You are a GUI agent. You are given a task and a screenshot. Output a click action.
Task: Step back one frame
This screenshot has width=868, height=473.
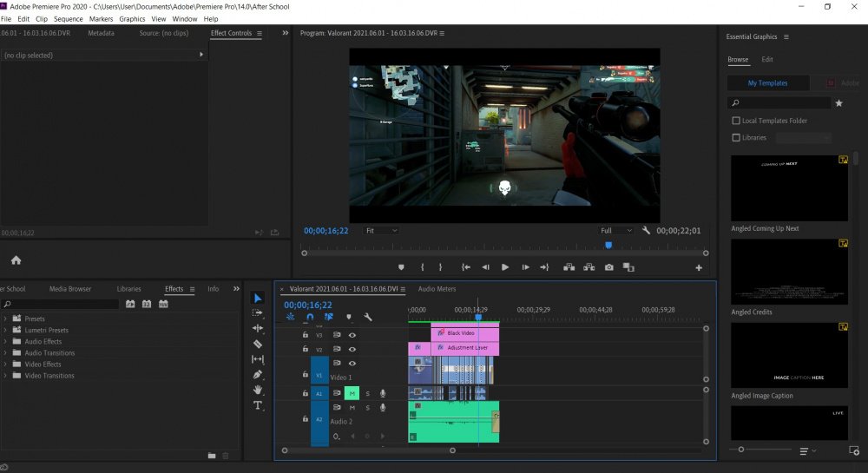[x=485, y=267]
